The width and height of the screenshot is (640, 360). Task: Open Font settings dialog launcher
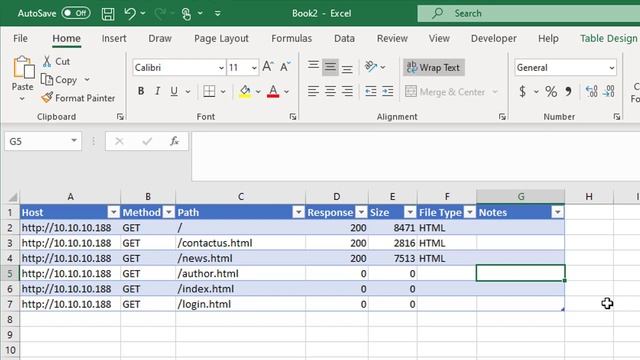coord(293,117)
